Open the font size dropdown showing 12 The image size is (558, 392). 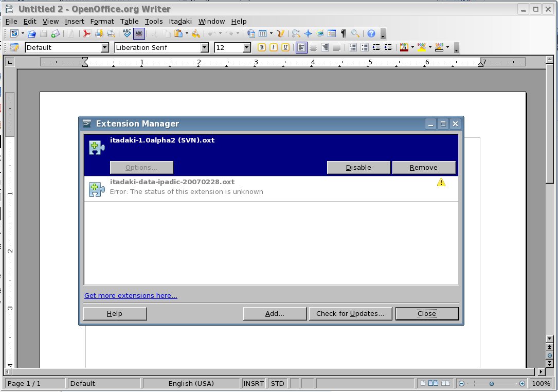click(x=246, y=48)
